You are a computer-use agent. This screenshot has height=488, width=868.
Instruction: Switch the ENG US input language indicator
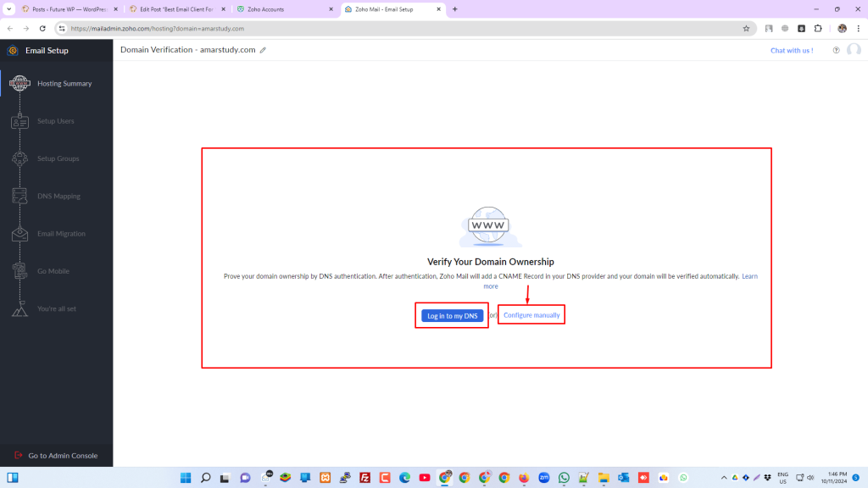pos(782,478)
